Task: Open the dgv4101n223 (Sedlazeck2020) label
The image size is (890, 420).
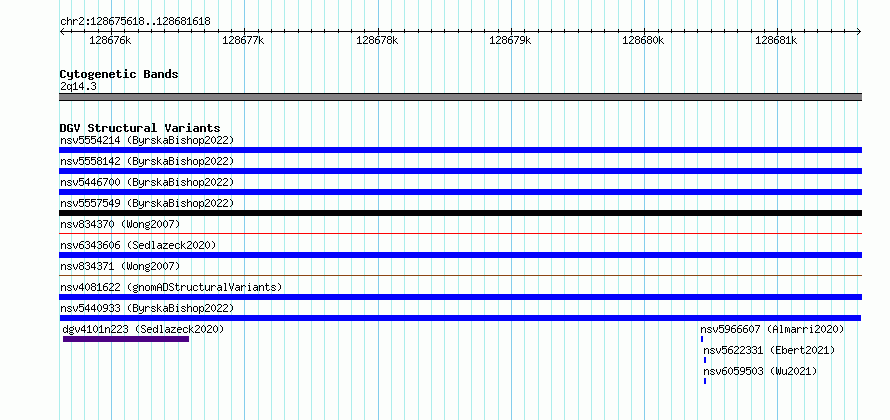Action: point(143,329)
